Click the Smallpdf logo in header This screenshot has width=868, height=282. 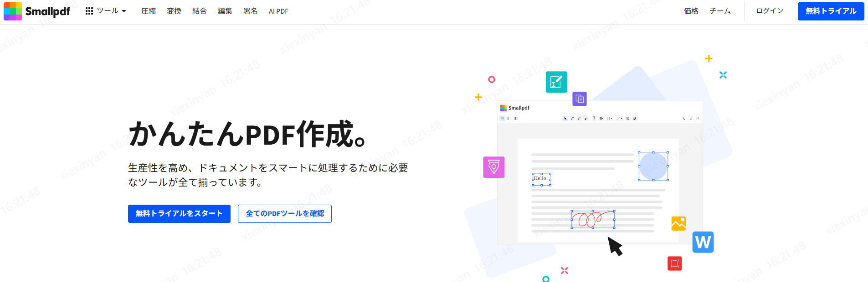coord(37,11)
